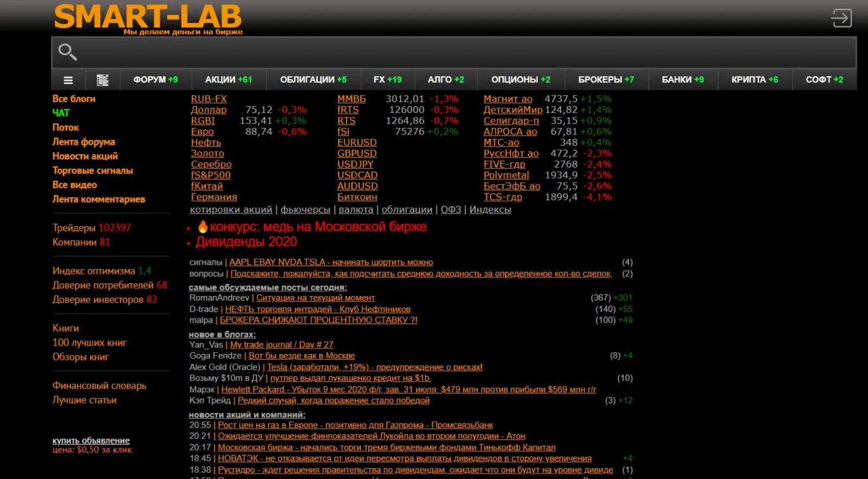Open the СОФТ menu tab
The image size is (868, 479).
tap(824, 80)
